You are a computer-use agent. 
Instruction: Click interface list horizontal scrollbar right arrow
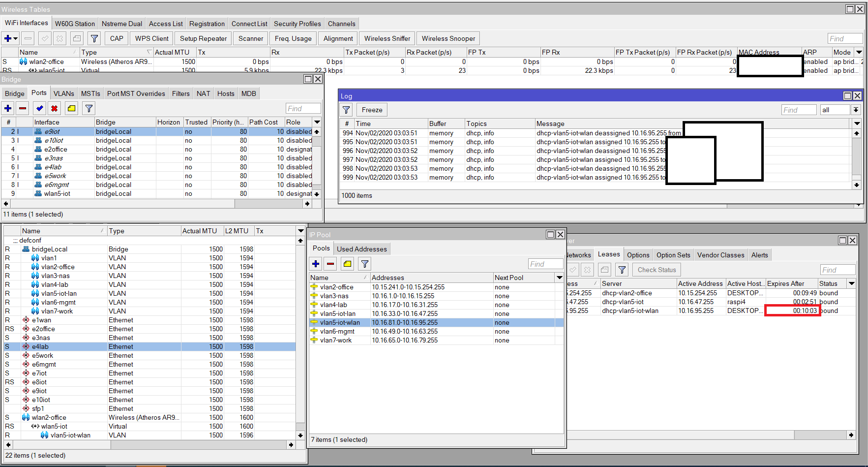point(291,444)
